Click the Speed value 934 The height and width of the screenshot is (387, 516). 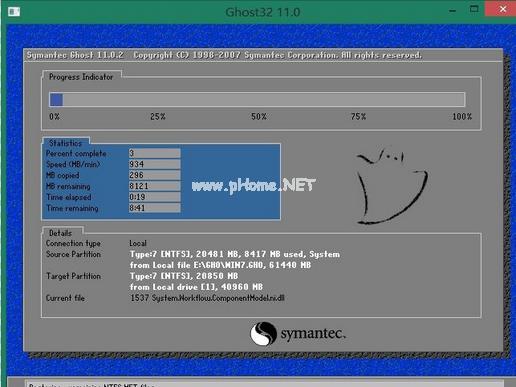click(155, 164)
